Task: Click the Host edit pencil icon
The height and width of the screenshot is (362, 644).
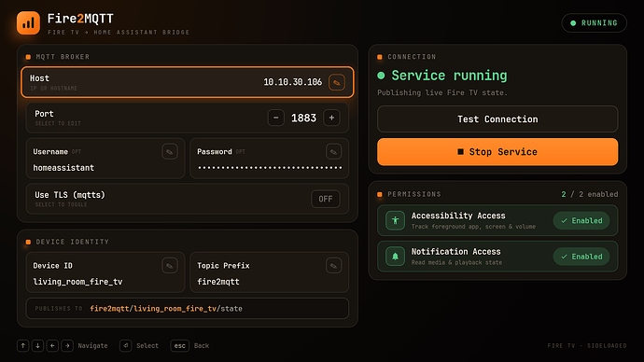Action: point(336,82)
